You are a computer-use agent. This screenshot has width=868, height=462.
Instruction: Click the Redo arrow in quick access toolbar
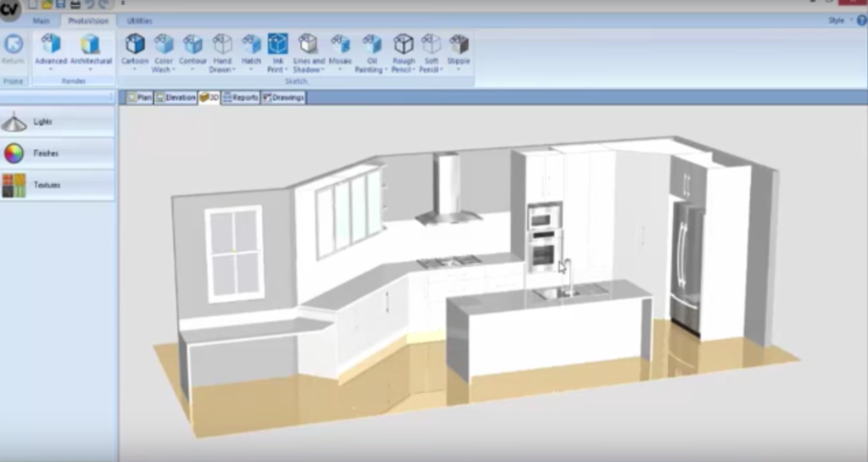103,4
